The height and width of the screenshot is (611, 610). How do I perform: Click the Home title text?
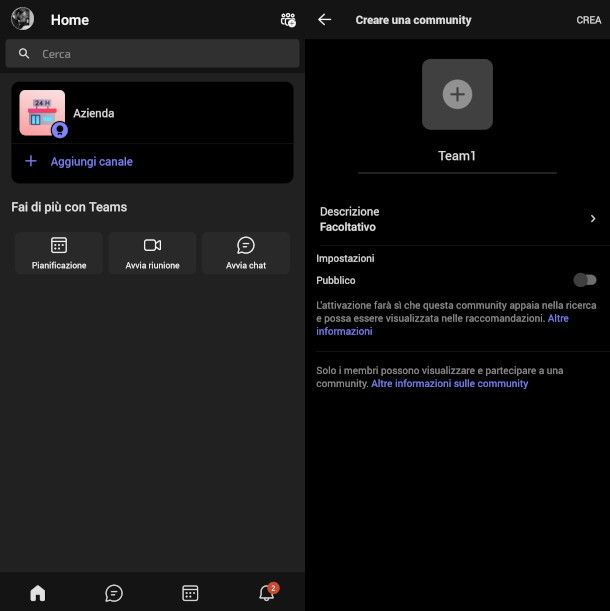pyautogui.click(x=70, y=20)
